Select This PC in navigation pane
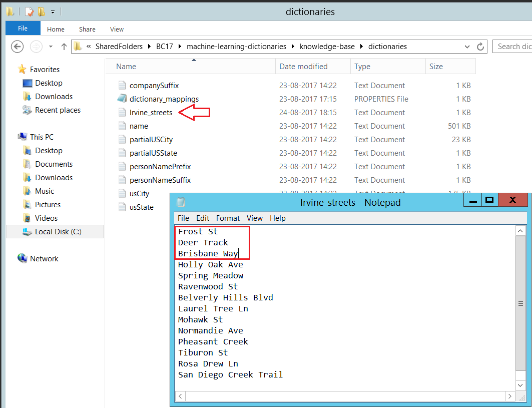The image size is (532, 408). point(42,137)
